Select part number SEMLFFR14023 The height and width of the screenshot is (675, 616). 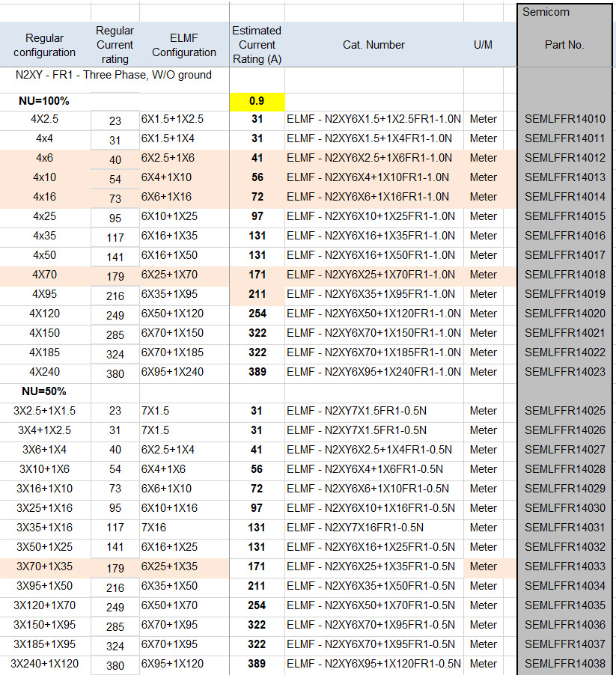point(565,372)
